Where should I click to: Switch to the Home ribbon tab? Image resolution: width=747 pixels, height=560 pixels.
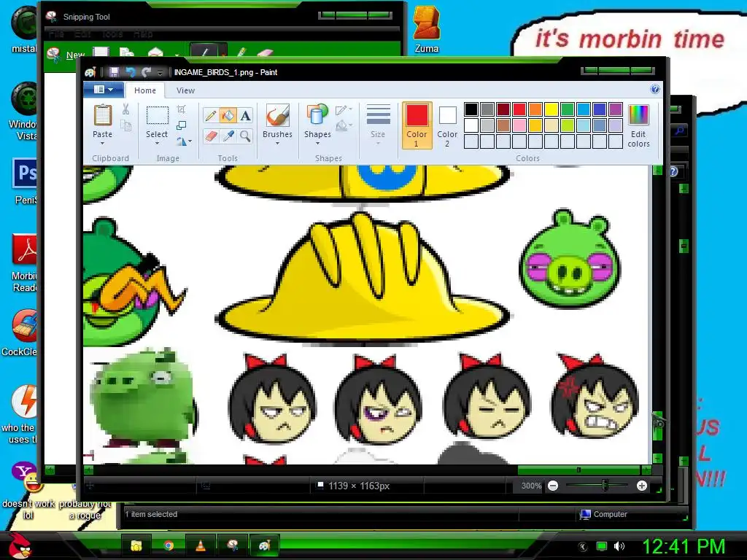pos(145,90)
